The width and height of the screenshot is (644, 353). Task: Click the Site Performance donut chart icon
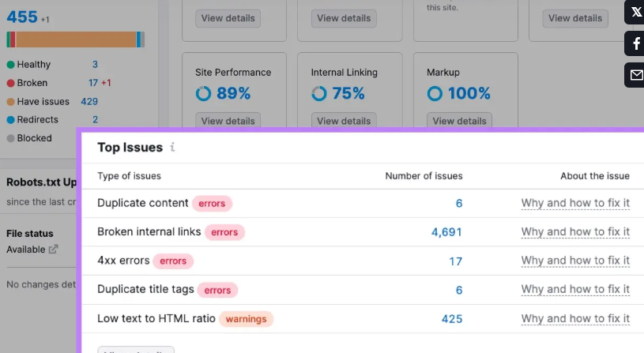tap(203, 94)
